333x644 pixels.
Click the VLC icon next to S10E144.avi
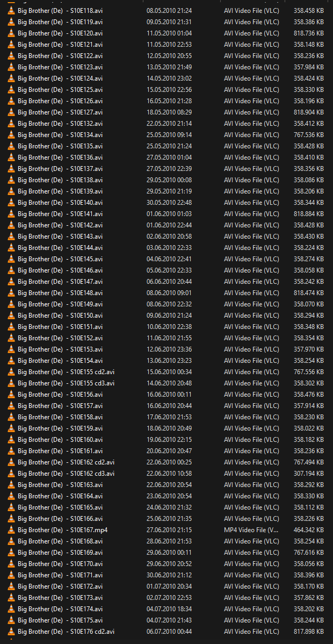click(x=11, y=248)
